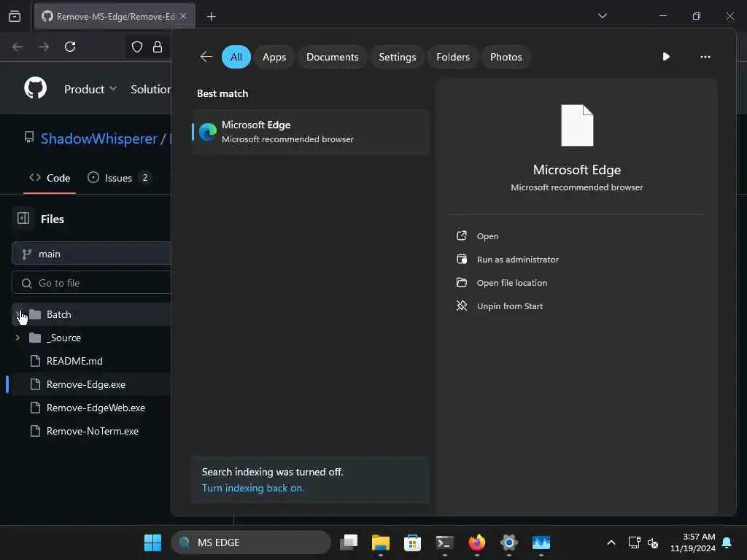
Task: Click the Solutions menu on GitHub
Action: click(x=150, y=89)
